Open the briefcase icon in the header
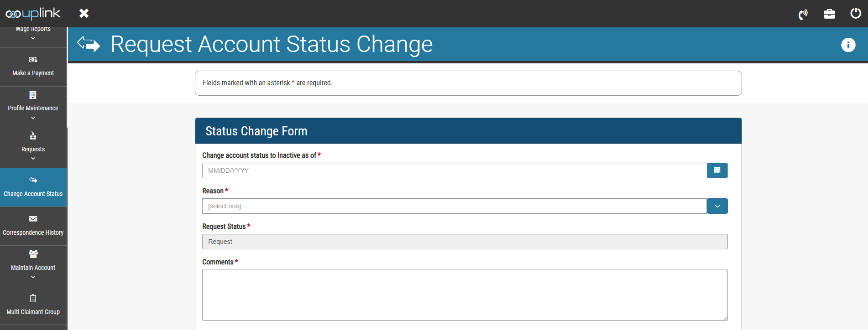The height and width of the screenshot is (330, 868). (x=829, y=14)
